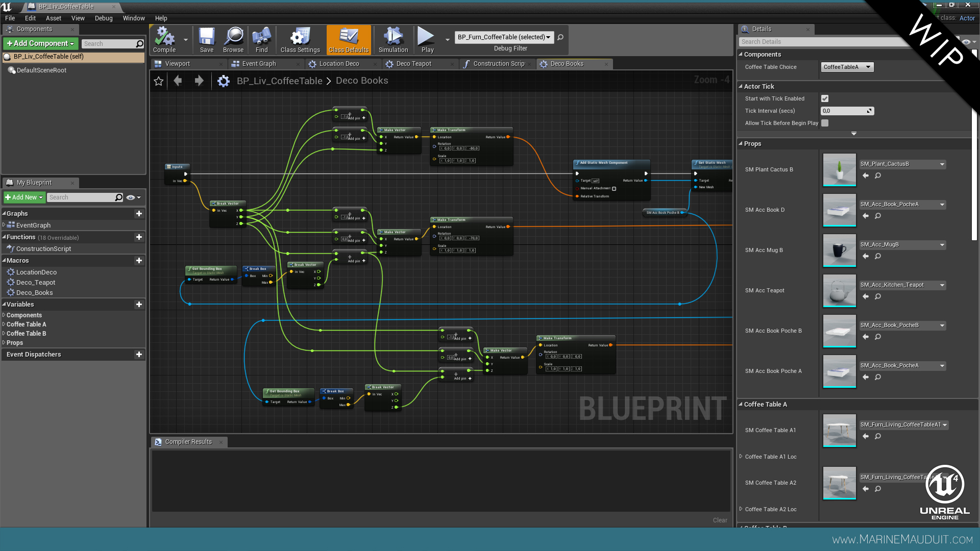980x551 pixels.
Task: Click the Tick Interval value field
Action: pos(847,111)
